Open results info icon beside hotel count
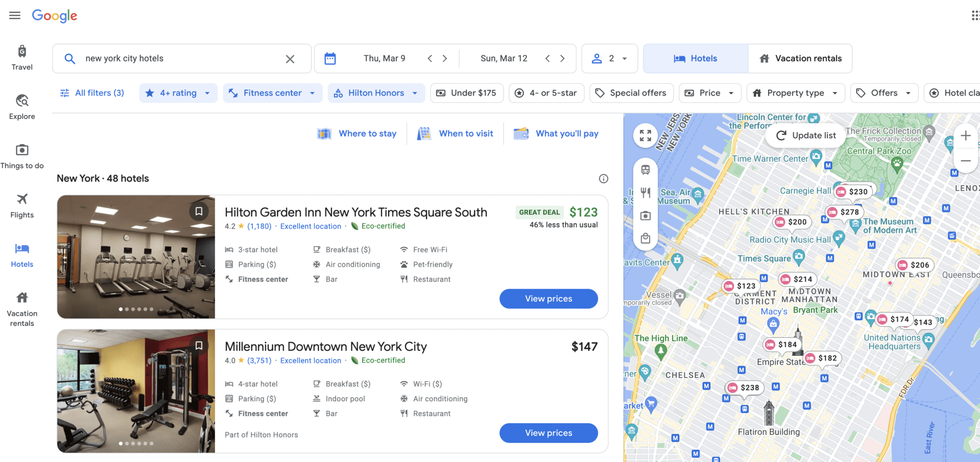This screenshot has width=980, height=462. tap(603, 179)
